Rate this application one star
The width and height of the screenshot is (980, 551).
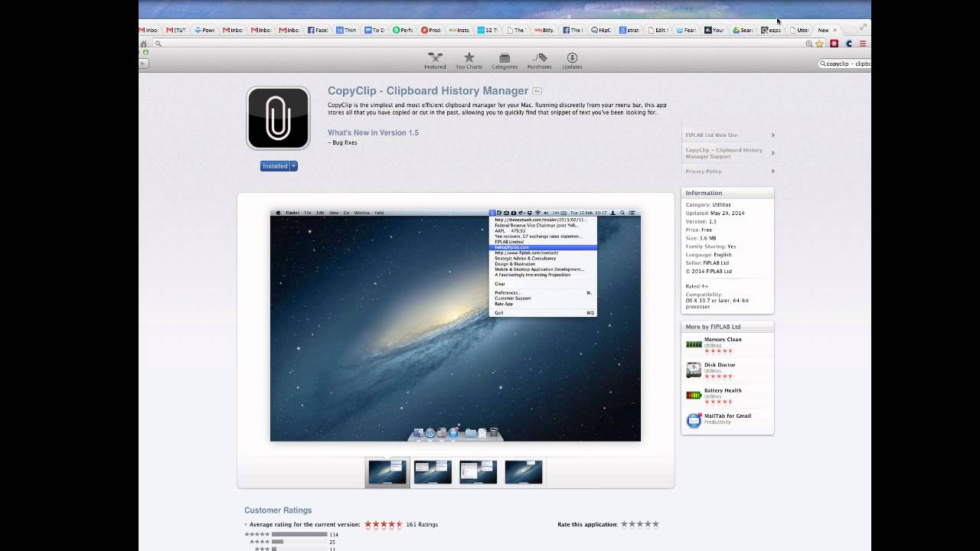(625, 524)
